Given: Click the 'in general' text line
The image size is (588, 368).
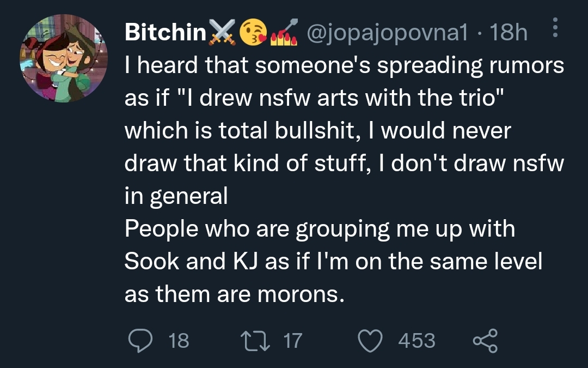Looking at the screenshot, I should pos(176,196).
